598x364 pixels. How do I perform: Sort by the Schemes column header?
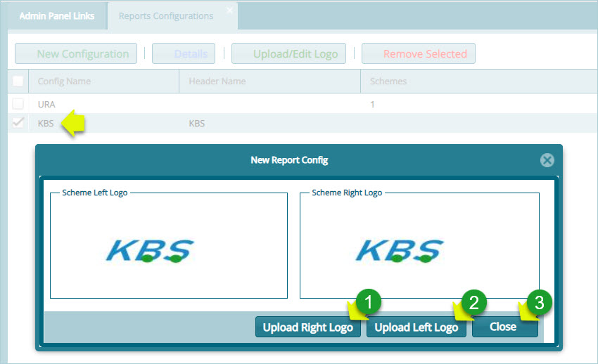(x=479, y=81)
